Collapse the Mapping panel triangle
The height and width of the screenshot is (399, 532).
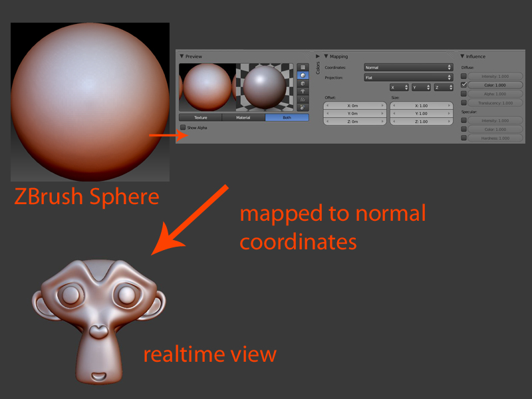[x=326, y=57]
